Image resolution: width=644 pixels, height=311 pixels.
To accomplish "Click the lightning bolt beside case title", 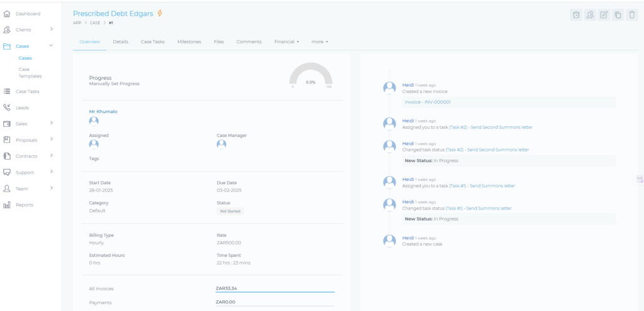I will tap(160, 13).
